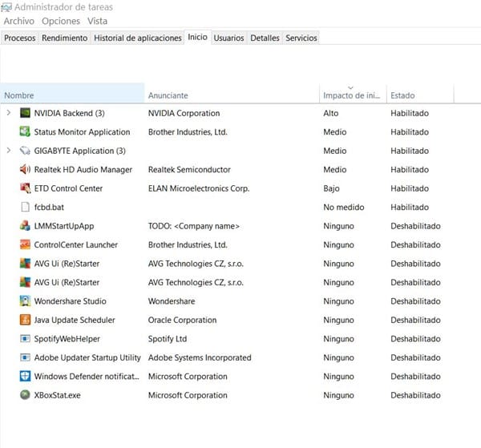The image size is (481, 448).
Task: Sort list by Estado column header
Action: click(x=402, y=95)
